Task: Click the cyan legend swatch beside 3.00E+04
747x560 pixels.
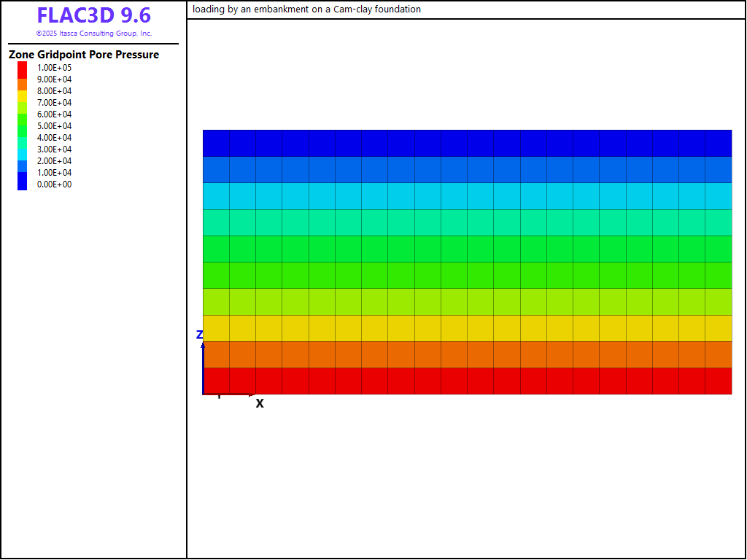Action: (x=23, y=150)
